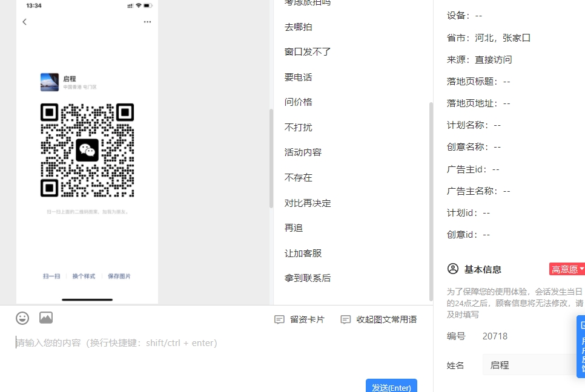Click the 落地页标题 row

click(x=478, y=82)
